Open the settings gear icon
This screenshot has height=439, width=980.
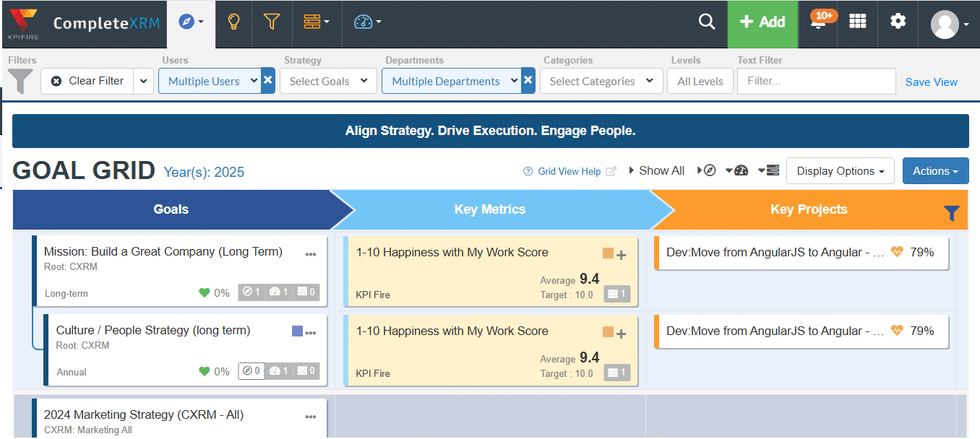(x=898, y=22)
